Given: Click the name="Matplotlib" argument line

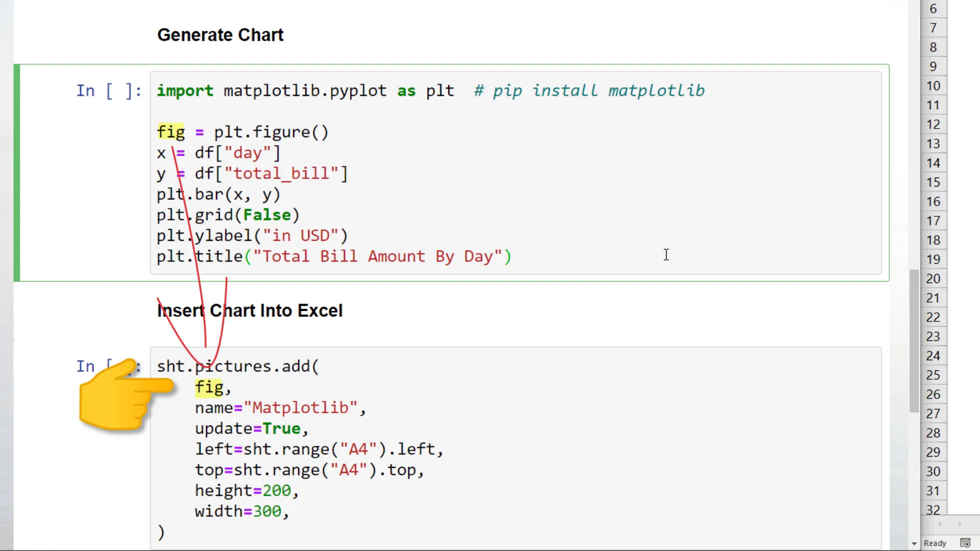Looking at the screenshot, I should [280, 408].
